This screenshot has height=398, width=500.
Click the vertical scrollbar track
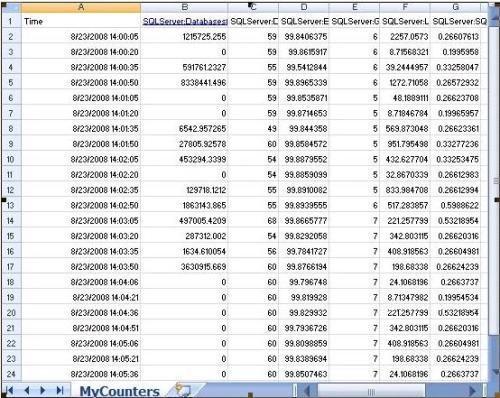[x=494, y=350]
